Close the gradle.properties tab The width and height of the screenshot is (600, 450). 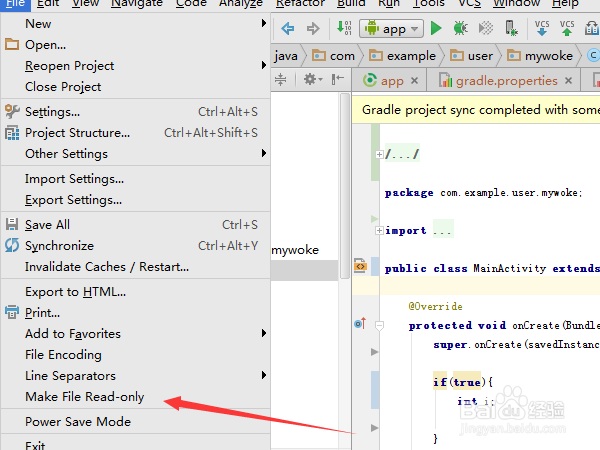(568, 81)
